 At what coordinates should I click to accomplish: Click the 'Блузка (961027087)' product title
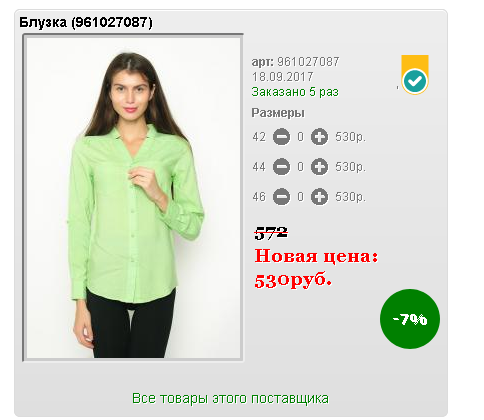[x=86, y=23]
